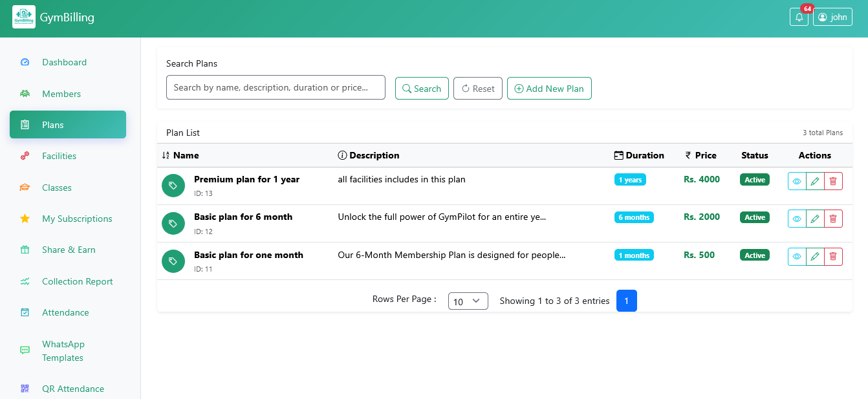
Task: Go to Members in the sidebar
Action: (x=61, y=94)
